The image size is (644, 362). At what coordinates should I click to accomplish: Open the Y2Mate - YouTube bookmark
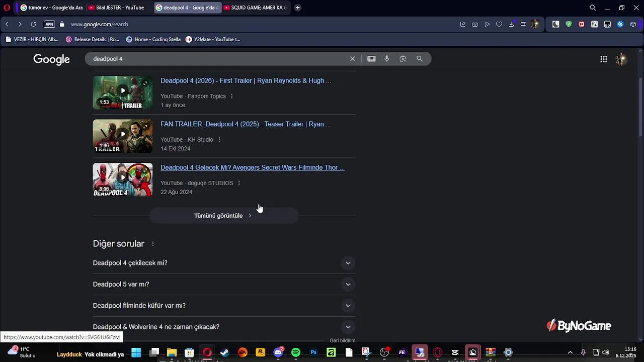click(x=213, y=39)
